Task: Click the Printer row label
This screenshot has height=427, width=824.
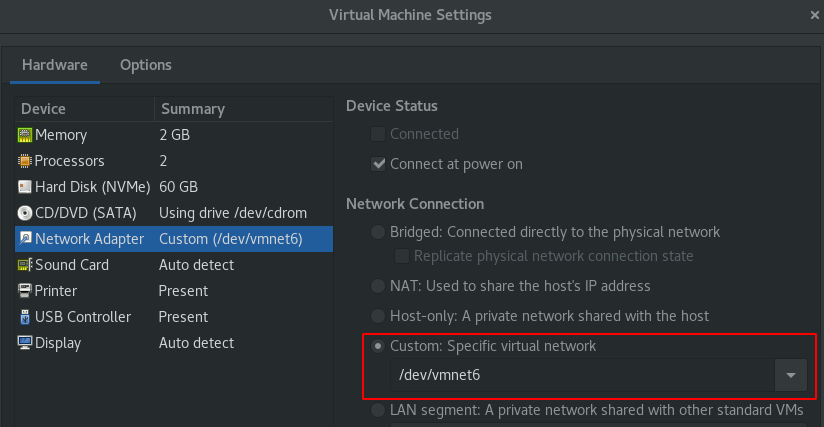Action: coord(56,291)
